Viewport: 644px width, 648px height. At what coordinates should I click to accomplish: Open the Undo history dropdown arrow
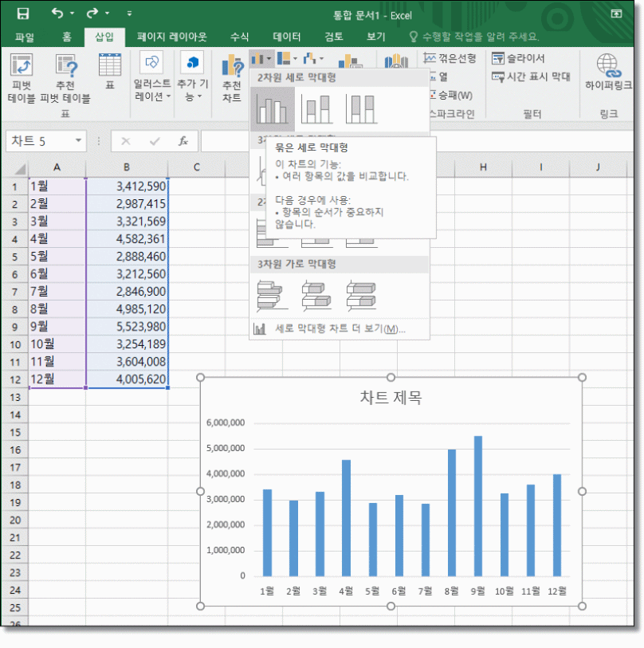72,14
